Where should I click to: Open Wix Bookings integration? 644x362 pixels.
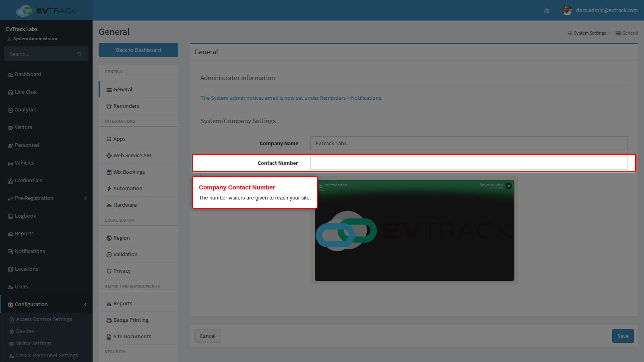(x=138, y=172)
